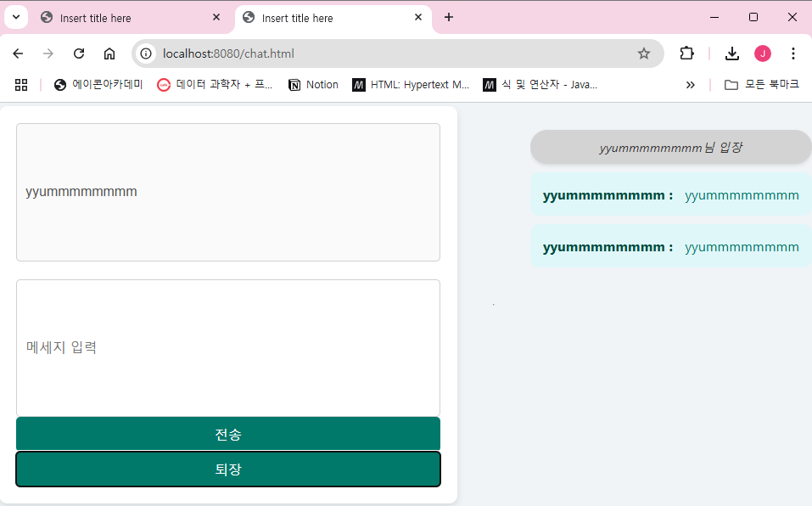
Task: Open the HTML: Hypertext M... bookmark
Action: pos(411,84)
